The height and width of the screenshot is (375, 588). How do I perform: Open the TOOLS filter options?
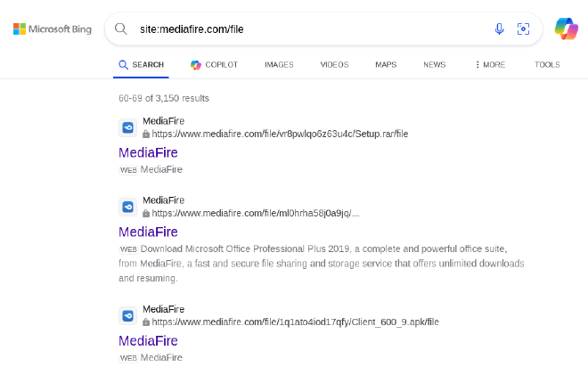click(x=547, y=64)
